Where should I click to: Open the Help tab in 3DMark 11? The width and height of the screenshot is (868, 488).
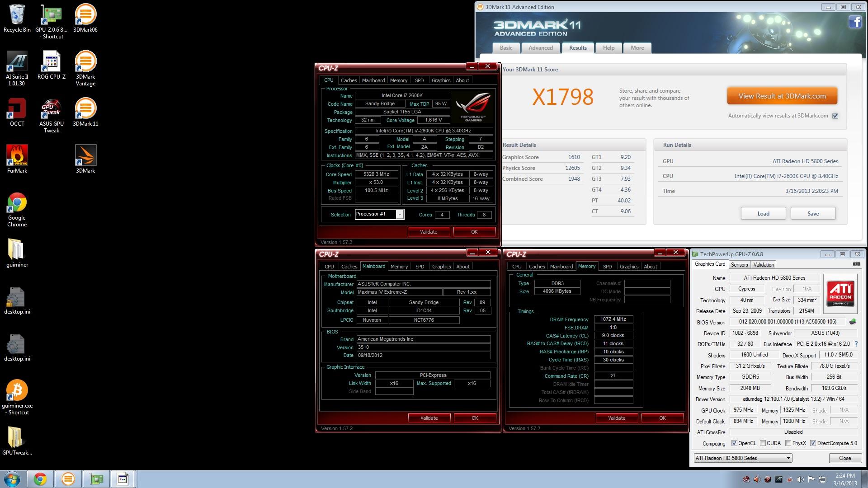[609, 48]
